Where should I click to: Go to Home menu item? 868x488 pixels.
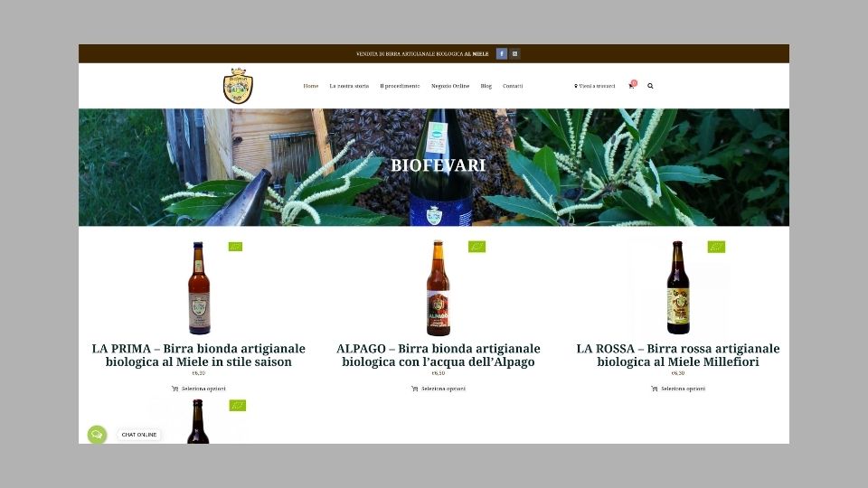[x=310, y=86]
